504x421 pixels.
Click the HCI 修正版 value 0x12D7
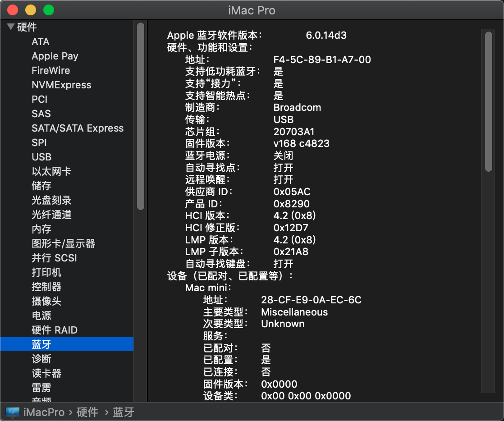[291, 228]
